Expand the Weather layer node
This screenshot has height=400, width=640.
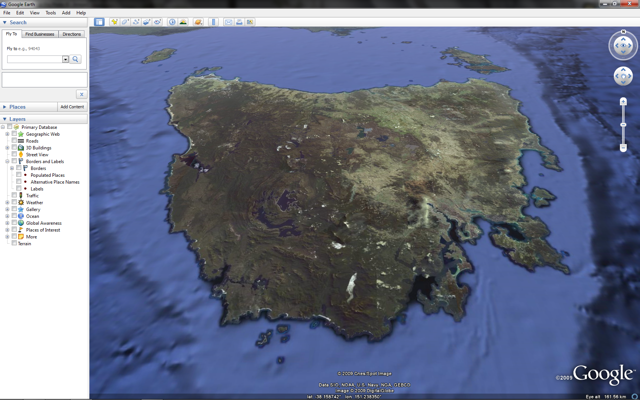coord(7,202)
